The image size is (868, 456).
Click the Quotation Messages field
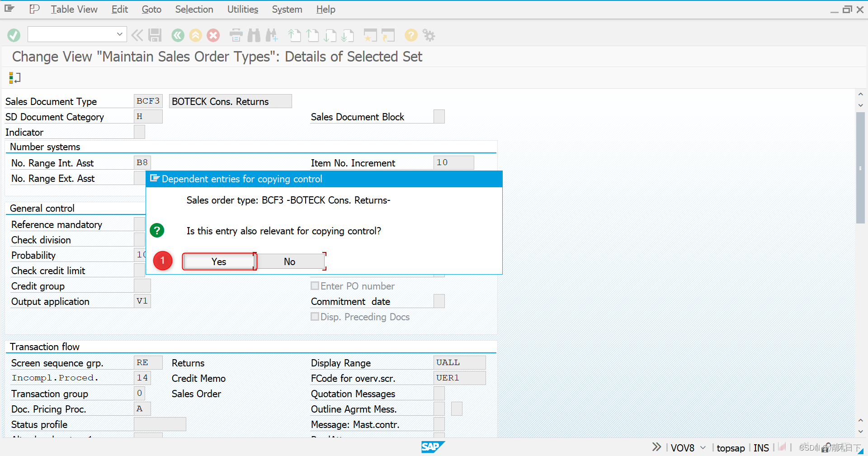[x=439, y=394]
